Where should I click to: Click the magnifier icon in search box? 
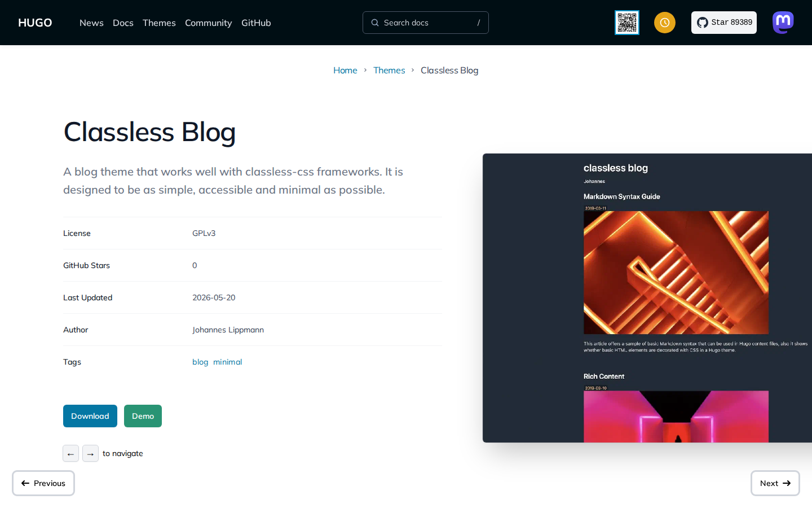pyautogui.click(x=375, y=23)
